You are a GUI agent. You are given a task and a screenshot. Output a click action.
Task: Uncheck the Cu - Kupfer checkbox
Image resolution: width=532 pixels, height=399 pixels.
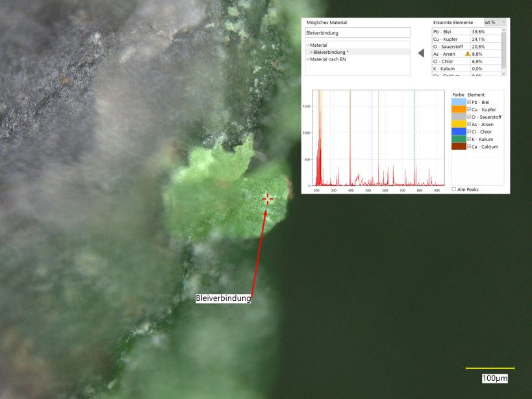pos(469,109)
